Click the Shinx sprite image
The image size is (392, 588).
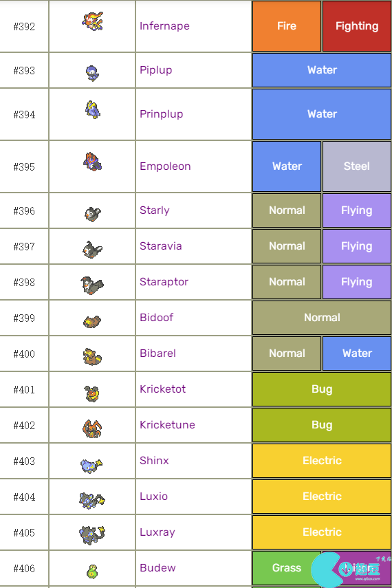point(91,465)
